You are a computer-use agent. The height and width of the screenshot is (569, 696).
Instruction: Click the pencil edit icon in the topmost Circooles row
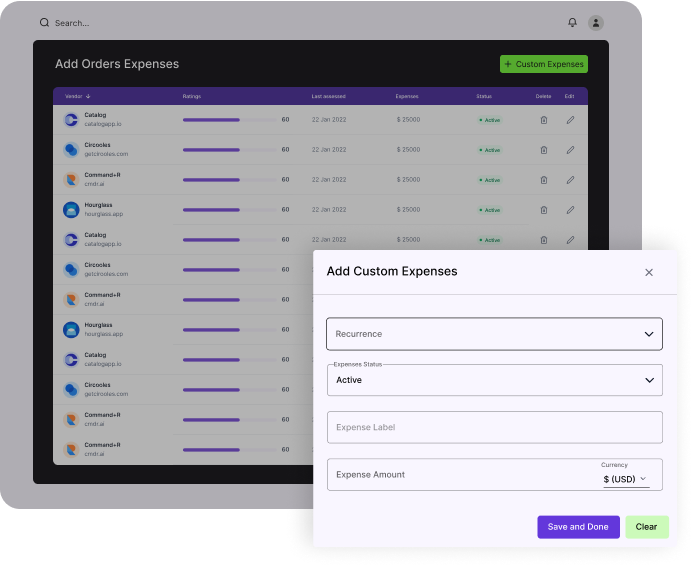click(x=570, y=150)
